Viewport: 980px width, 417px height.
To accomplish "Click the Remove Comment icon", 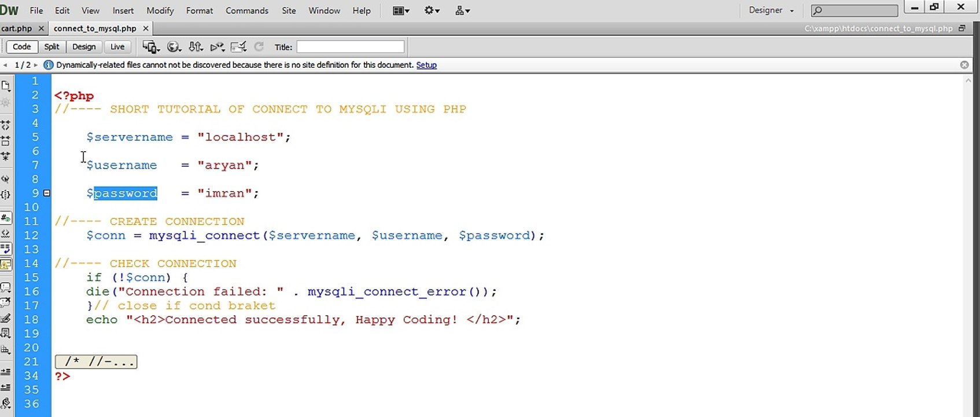I will click(x=6, y=302).
